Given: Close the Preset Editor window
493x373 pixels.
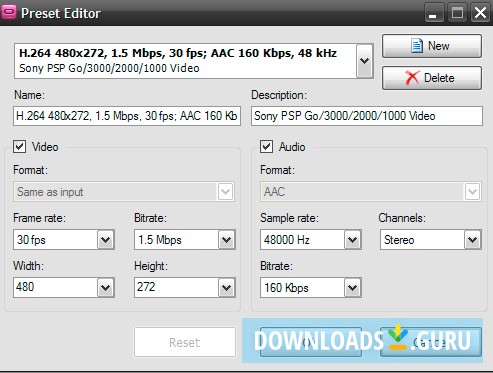Looking at the screenshot, I should (x=480, y=13).
